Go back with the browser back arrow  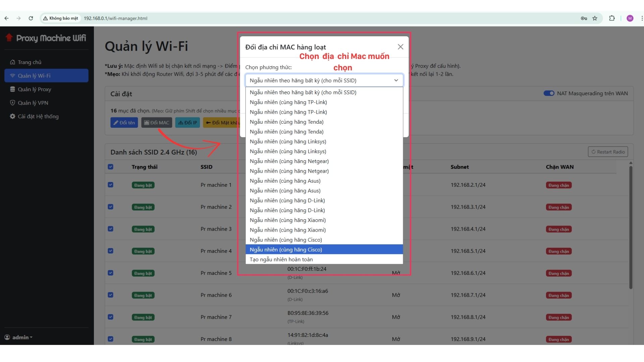pos(7,18)
